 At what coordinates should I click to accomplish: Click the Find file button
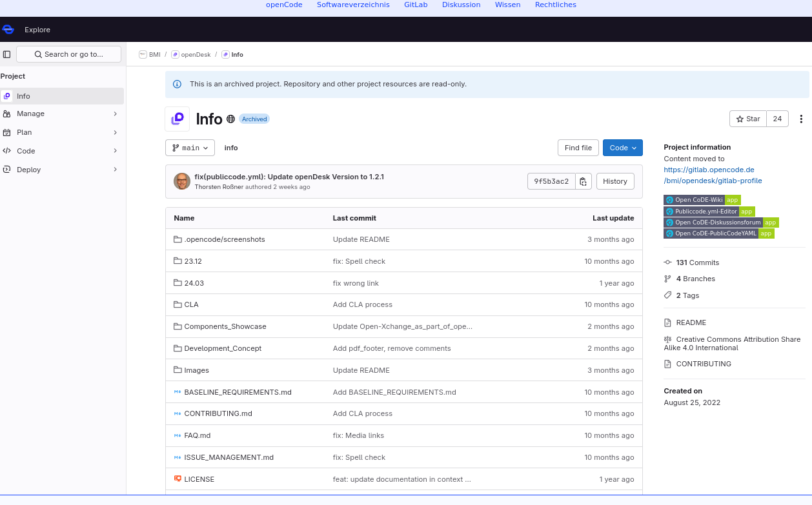click(578, 148)
